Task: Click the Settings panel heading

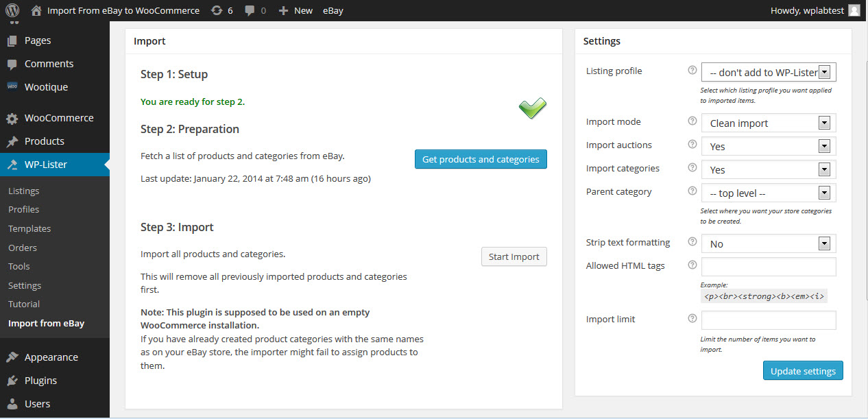Action: 602,41
